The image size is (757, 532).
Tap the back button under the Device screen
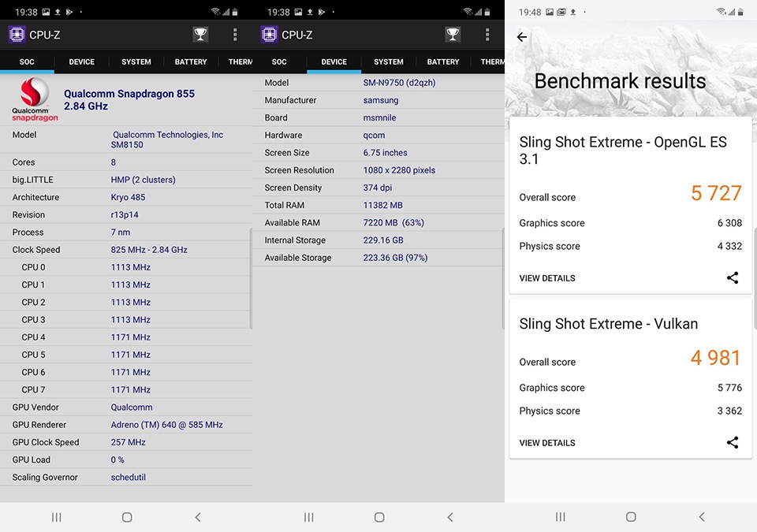(450, 518)
